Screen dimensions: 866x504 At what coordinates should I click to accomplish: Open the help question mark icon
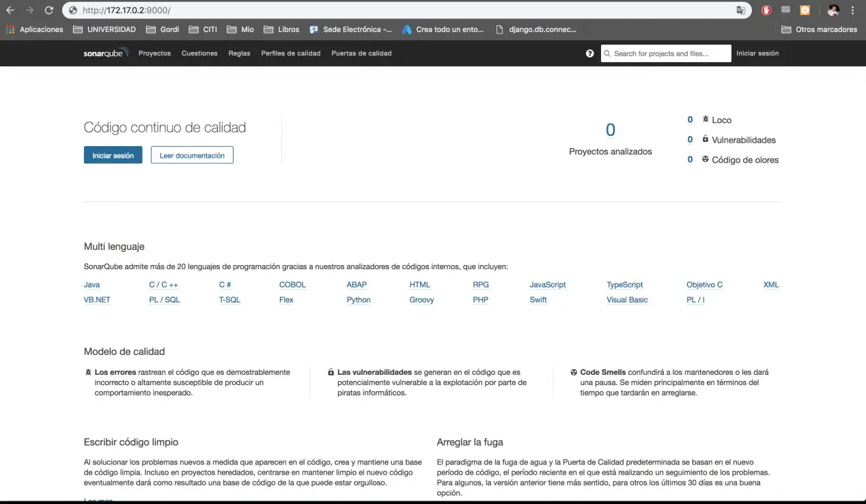point(590,53)
